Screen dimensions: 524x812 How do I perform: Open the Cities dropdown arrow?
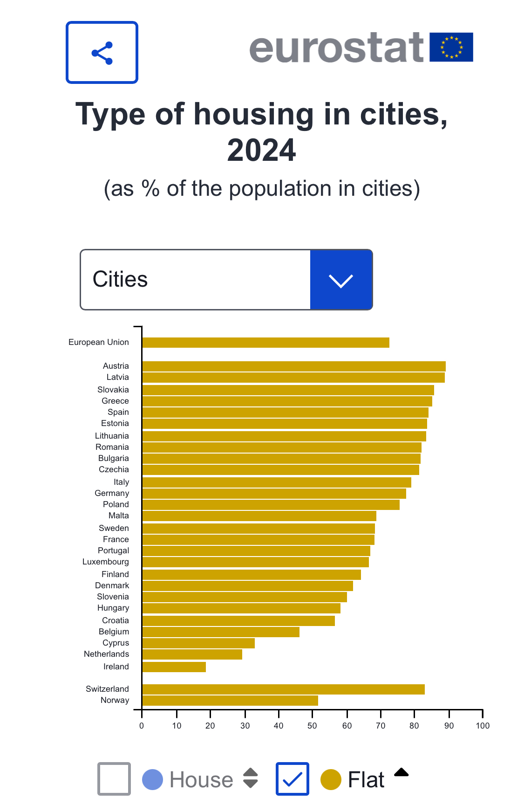click(341, 280)
